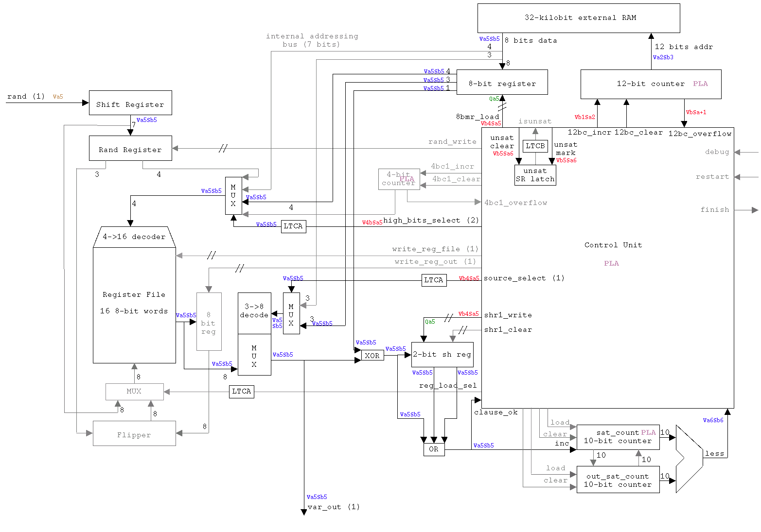Click the unsat SR latch box

535,175
